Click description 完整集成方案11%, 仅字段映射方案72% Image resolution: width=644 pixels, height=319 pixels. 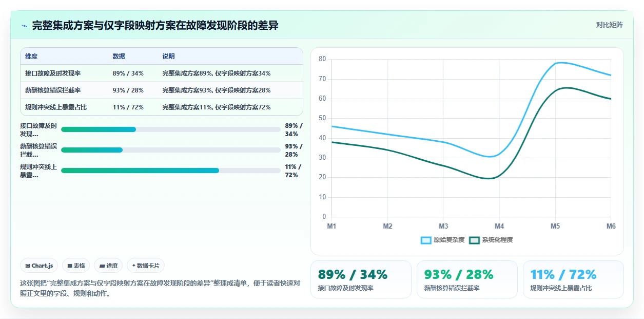pyautogui.click(x=216, y=107)
